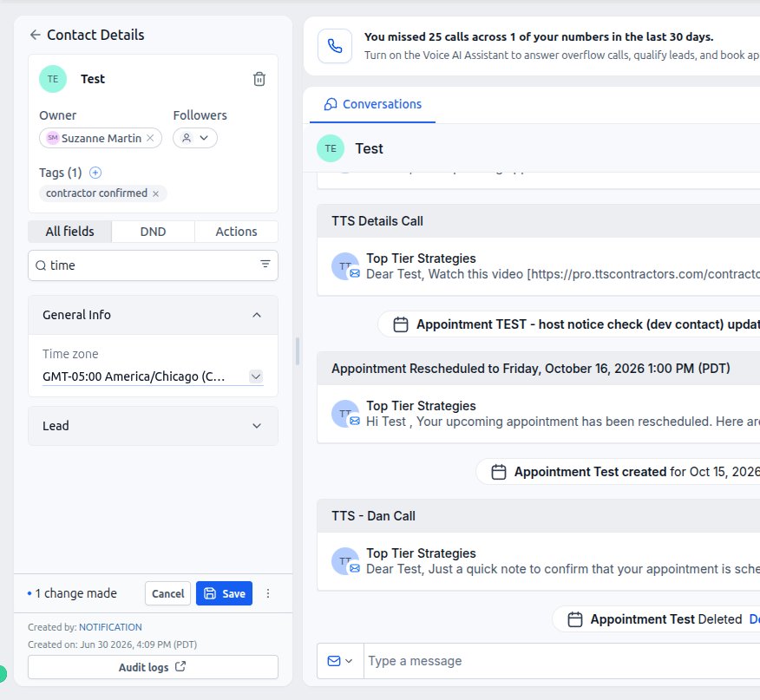Open the Followers dropdown
The height and width of the screenshot is (700, 760).
click(195, 138)
